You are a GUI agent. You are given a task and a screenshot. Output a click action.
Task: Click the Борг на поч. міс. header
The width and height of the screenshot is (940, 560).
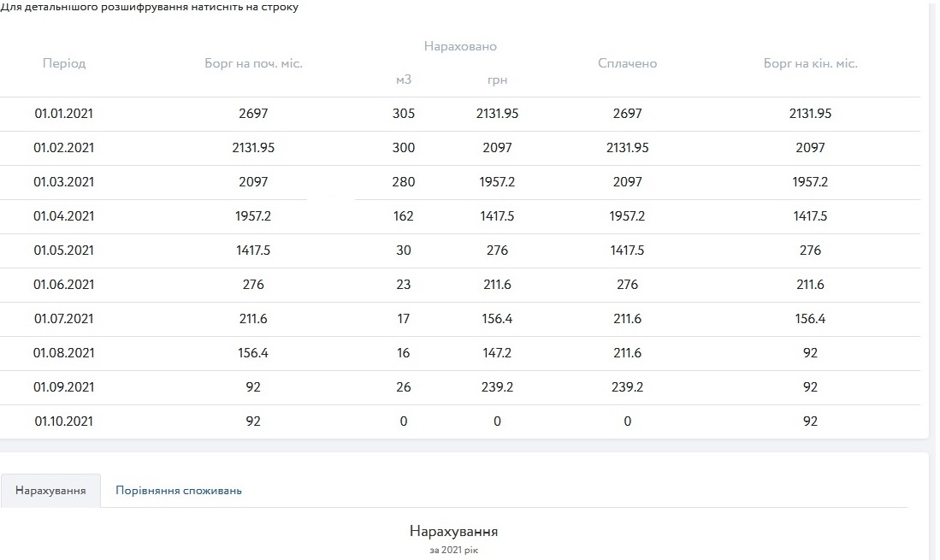coord(253,63)
